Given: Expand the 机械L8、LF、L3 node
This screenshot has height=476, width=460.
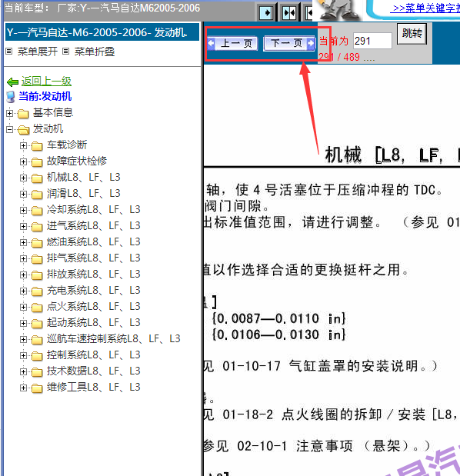Looking at the screenshot, I should (x=23, y=178).
